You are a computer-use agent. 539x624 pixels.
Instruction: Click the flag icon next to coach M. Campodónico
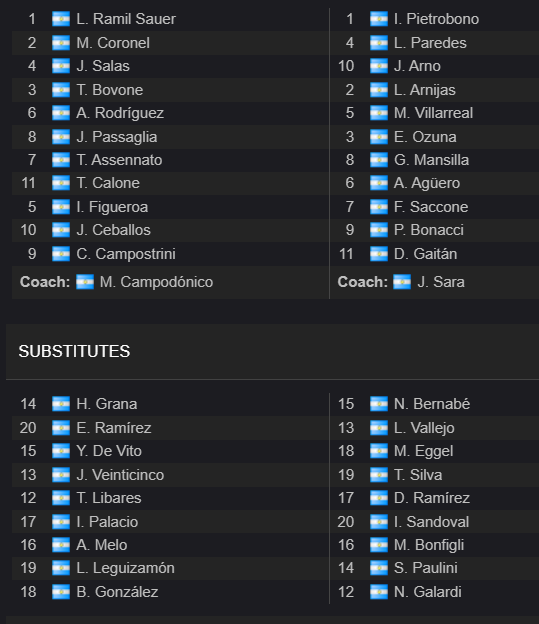click(85, 282)
